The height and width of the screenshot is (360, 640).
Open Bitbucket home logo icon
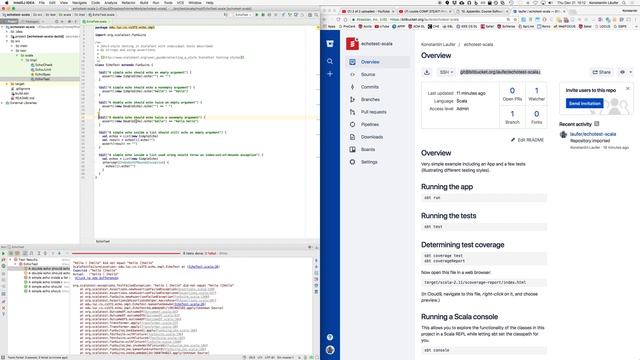(x=330, y=44)
